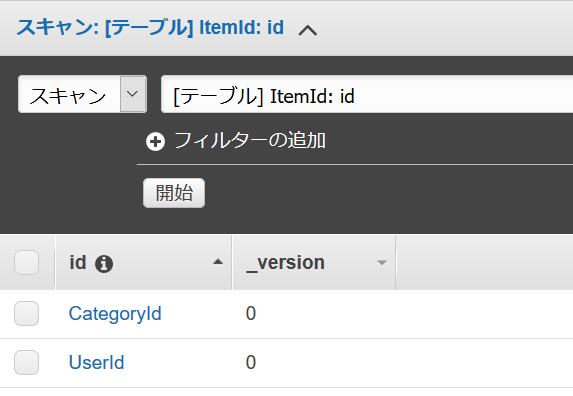Click the [テーブル] ItemId: id selector field
The width and height of the screenshot is (573, 396).
[367, 94]
